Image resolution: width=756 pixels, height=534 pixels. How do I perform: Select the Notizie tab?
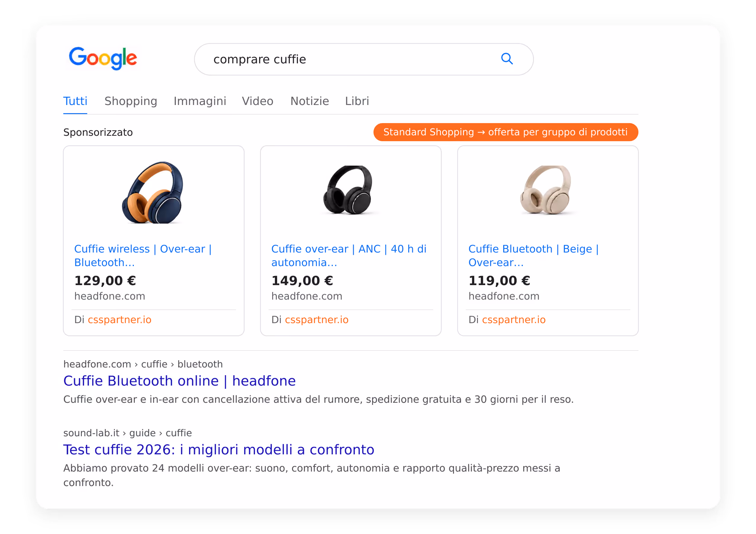pyautogui.click(x=310, y=101)
